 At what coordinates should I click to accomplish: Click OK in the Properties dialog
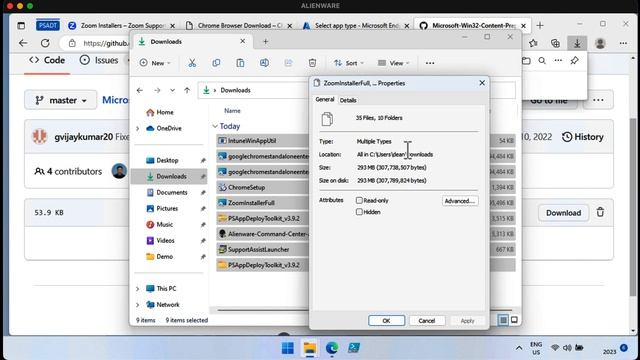tap(387, 320)
